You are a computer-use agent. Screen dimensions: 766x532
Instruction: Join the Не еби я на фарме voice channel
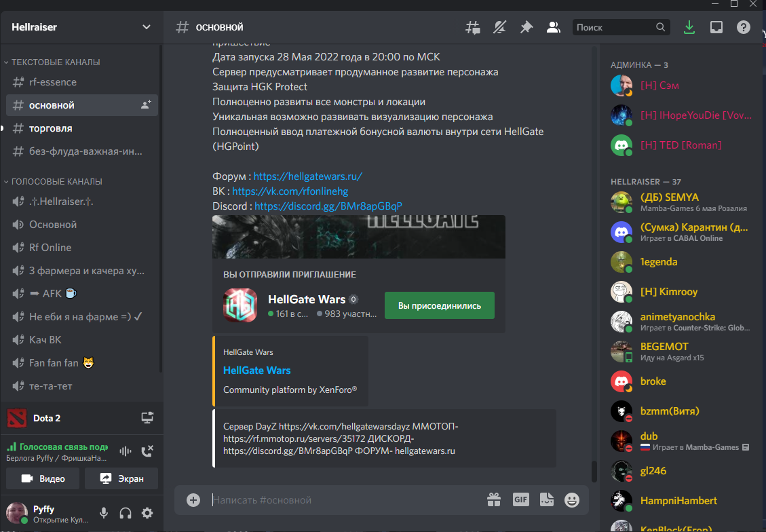(x=81, y=317)
